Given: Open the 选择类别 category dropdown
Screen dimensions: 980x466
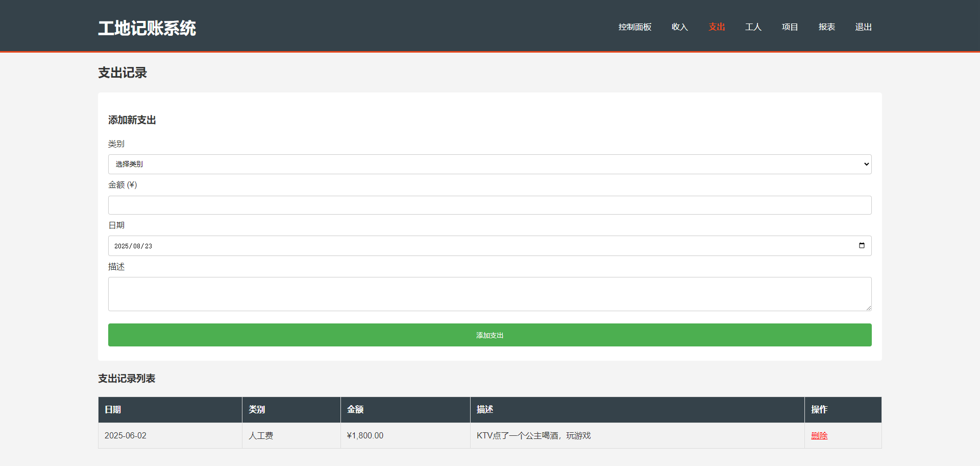Looking at the screenshot, I should pyautogui.click(x=489, y=164).
